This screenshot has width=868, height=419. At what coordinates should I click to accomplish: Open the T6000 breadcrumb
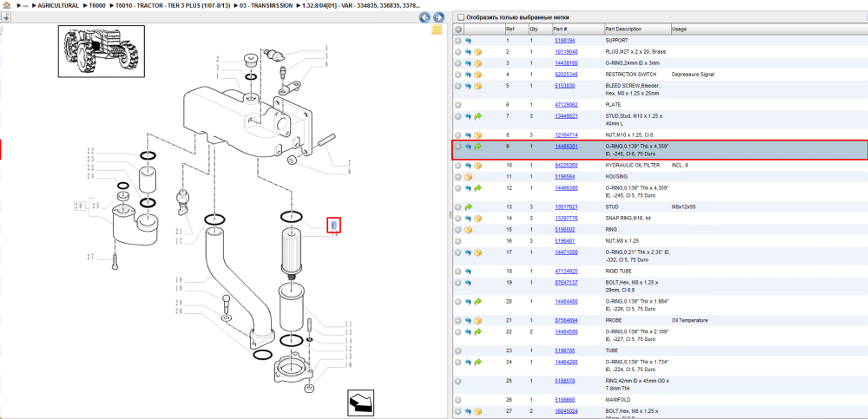(x=97, y=5)
